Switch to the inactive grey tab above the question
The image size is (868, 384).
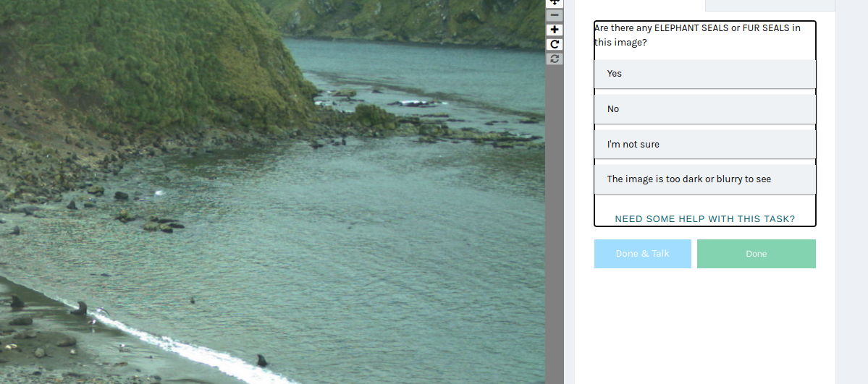point(770,5)
